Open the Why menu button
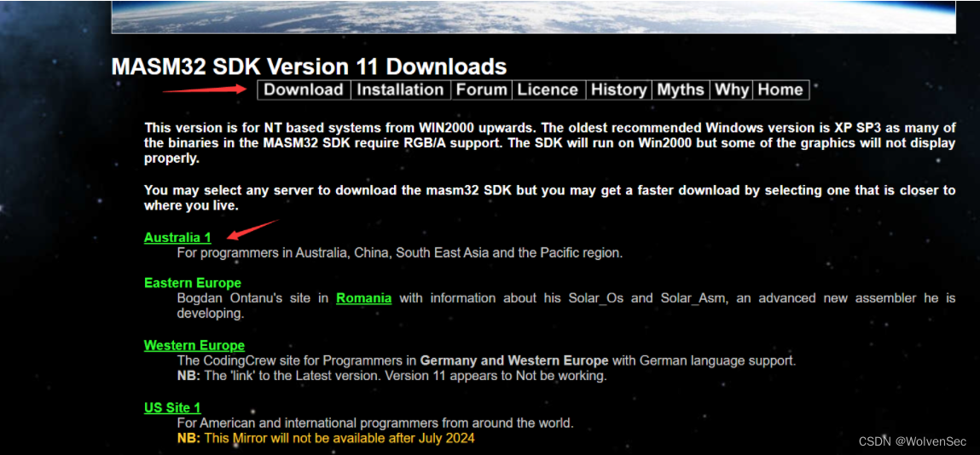 pos(732,89)
